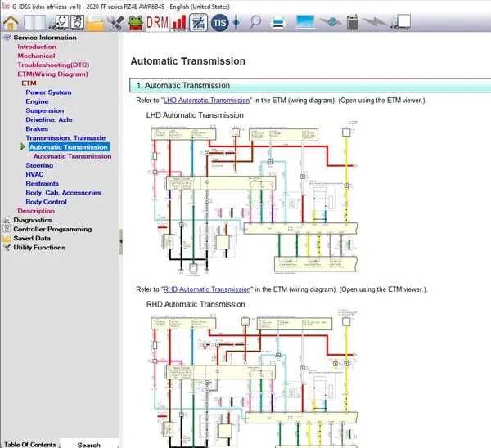
Task: Click the stethoscope diagnostics icon
Action: pyautogui.click(x=59, y=22)
